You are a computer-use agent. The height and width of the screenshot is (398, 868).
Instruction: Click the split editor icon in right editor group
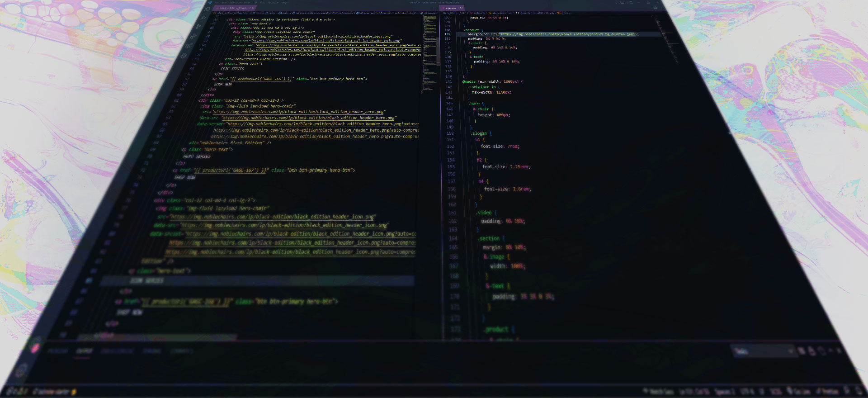click(655, 8)
